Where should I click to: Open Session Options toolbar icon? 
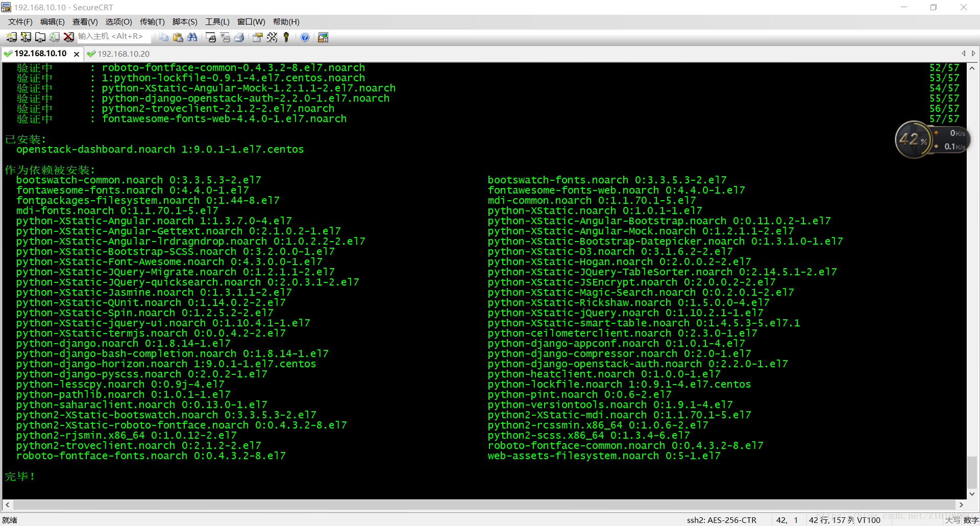[x=258, y=37]
